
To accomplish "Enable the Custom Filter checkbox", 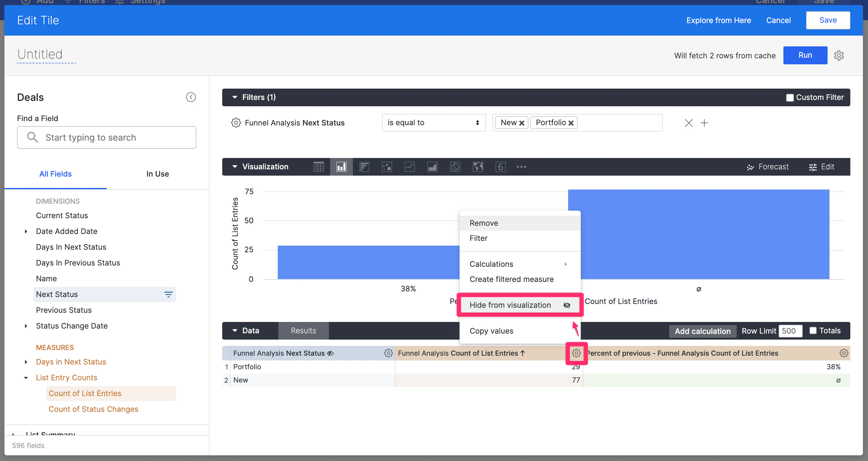I will pyautogui.click(x=789, y=98).
